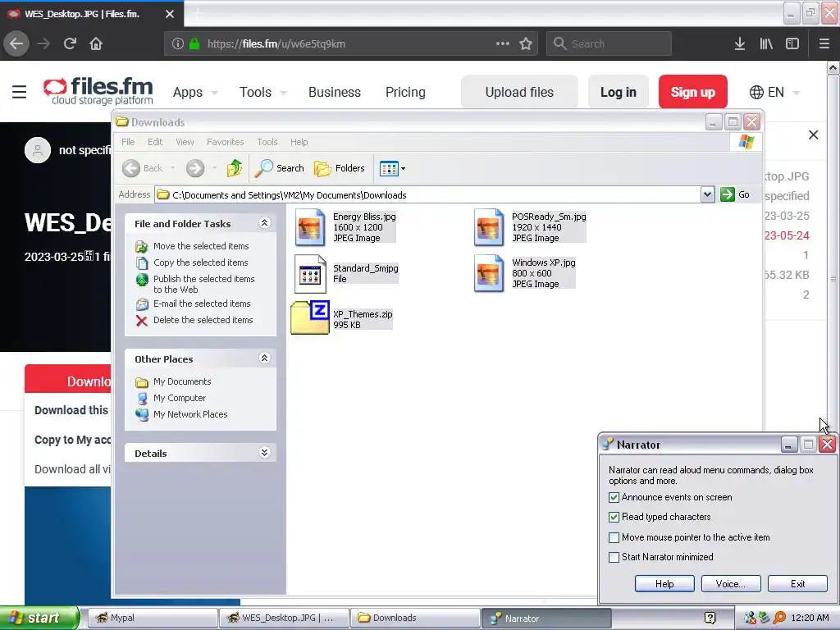Viewport: 840px width, 630px height.
Task: Open Pricing link on files.fm
Action: click(x=405, y=92)
